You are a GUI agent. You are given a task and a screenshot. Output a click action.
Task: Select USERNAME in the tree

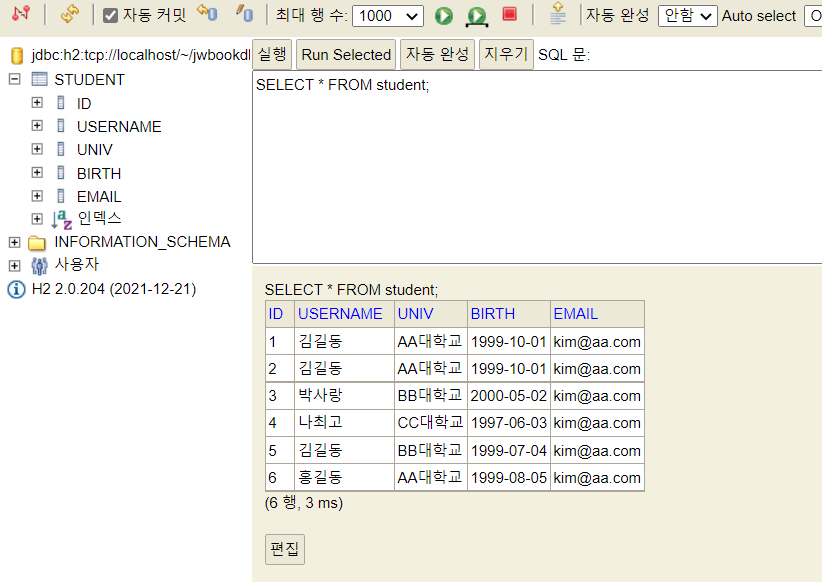pos(119,126)
